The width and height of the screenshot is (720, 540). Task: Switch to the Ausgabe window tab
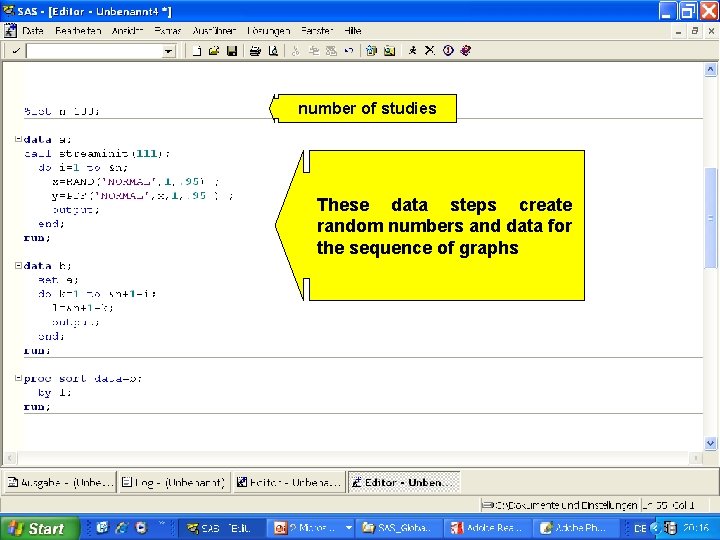pyautogui.click(x=61, y=482)
